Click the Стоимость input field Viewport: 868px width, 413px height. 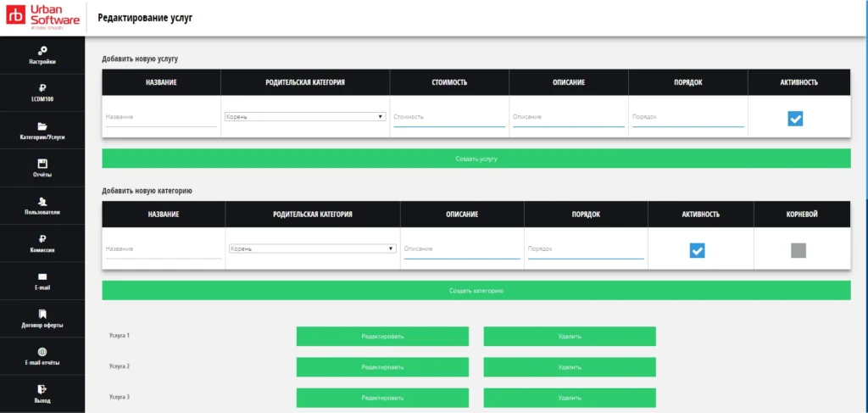pos(448,117)
